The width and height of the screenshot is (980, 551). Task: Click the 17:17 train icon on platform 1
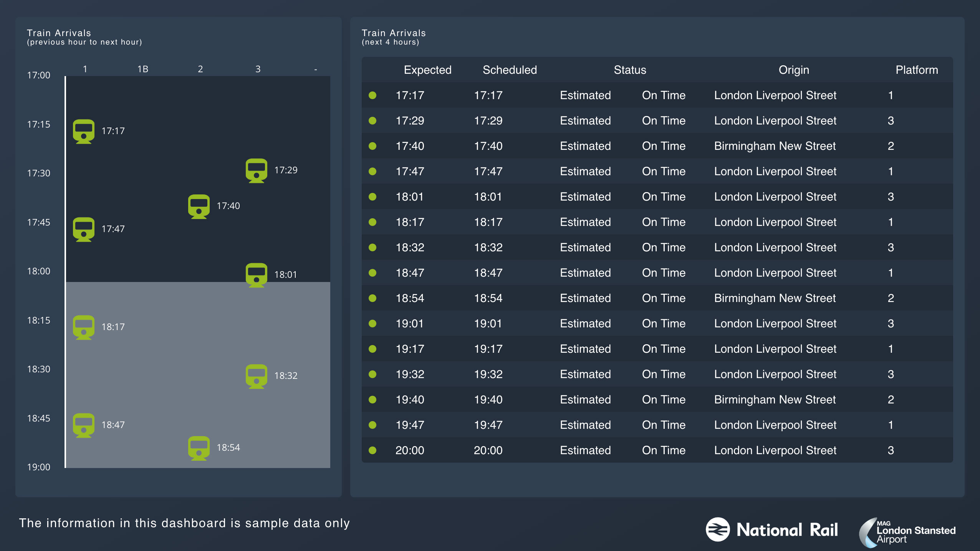pos(84,131)
